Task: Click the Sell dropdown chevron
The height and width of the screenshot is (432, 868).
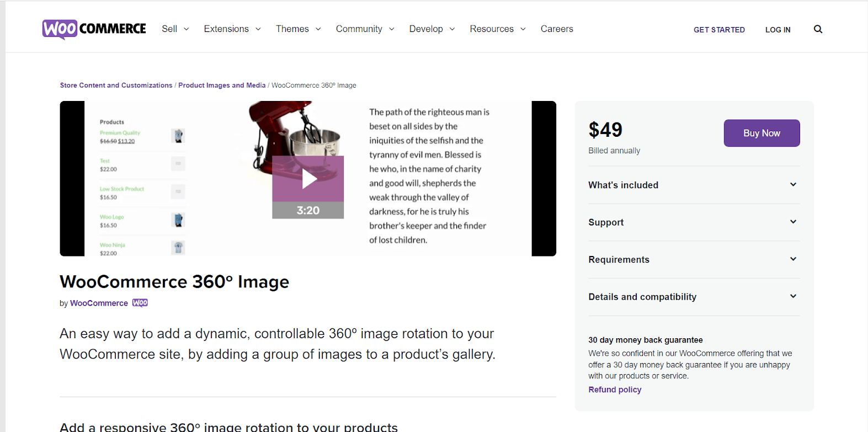Action: 187,29
